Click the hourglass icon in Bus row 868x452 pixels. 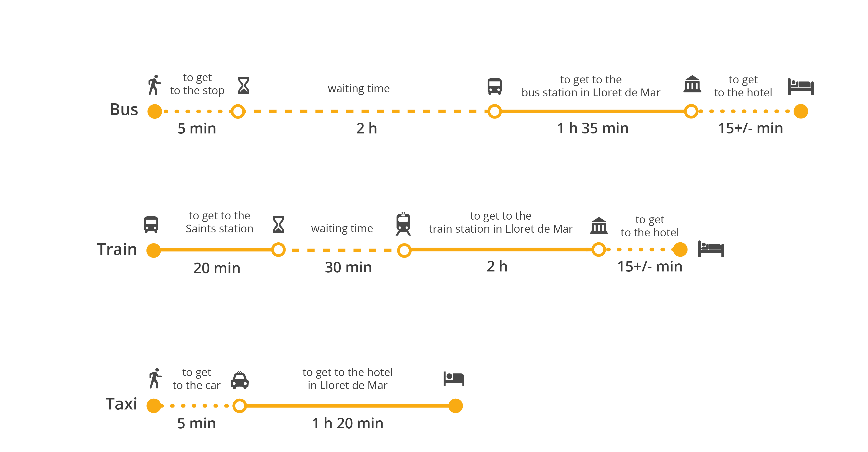244,85
